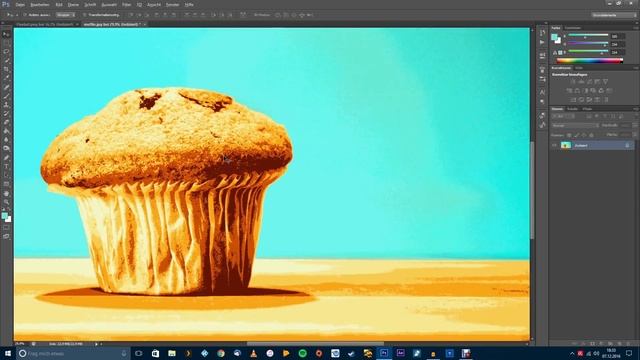Click the Hintergrund layer thumbnail
The width and height of the screenshot is (640, 360).
[x=566, y=145]
